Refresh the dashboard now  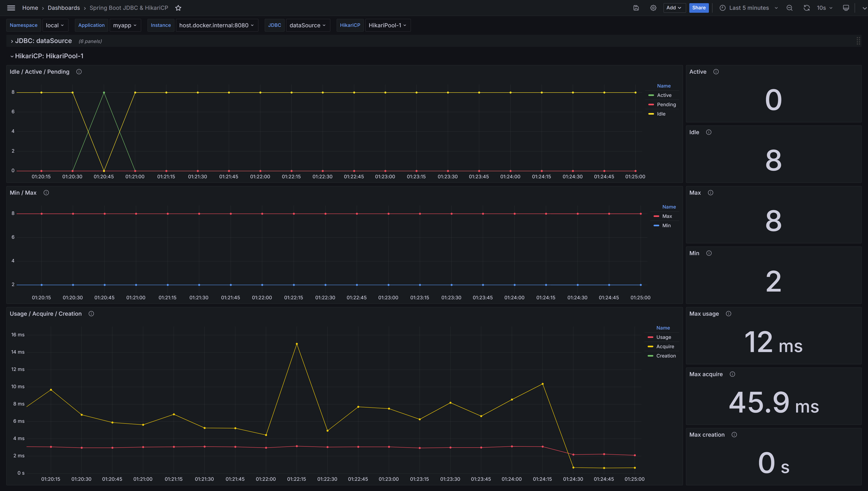pos(807,8)
